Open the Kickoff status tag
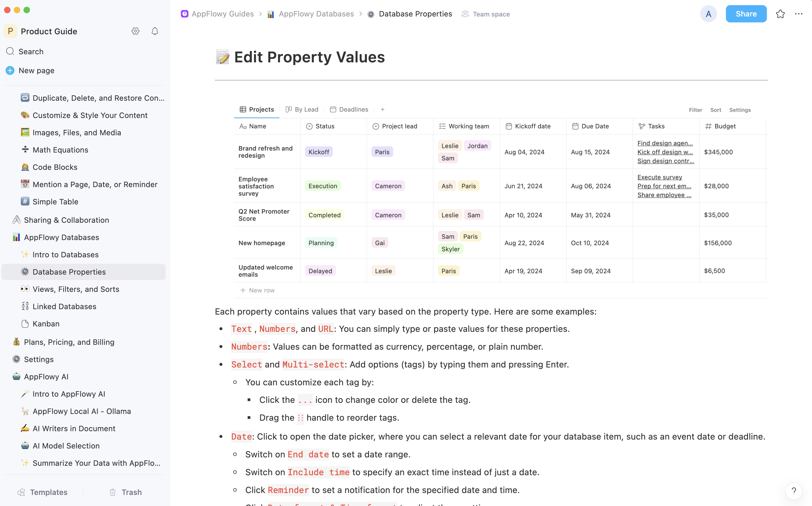This screenshot has height=506, width=812. click(319, 152)
